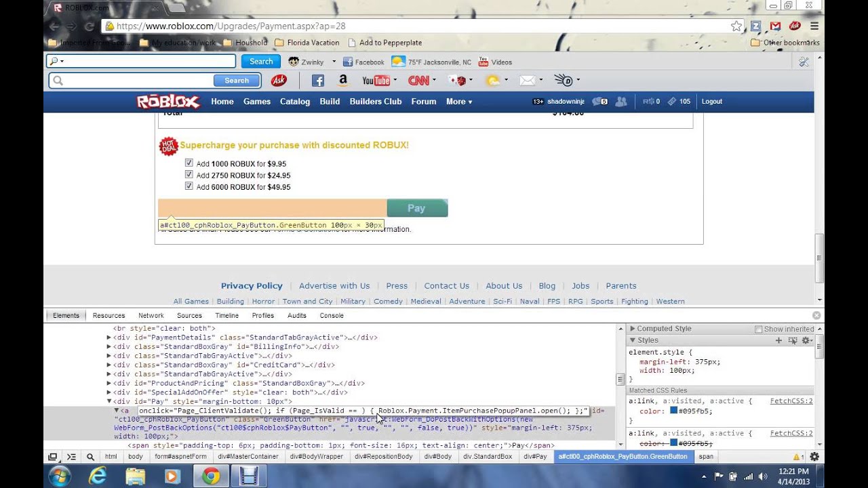The width and height of the screenshot is (868, 488).
Task: Bookmark this page with the star icon
Action: (x=736, y=26)
